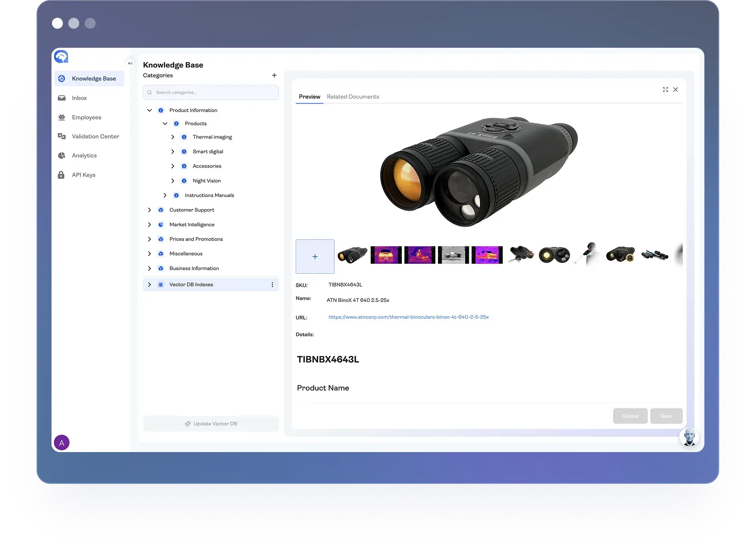Viewport: 756px width, 555px height.
Task: Switch to the Related Documents tab
Action: tap(353, 97)
